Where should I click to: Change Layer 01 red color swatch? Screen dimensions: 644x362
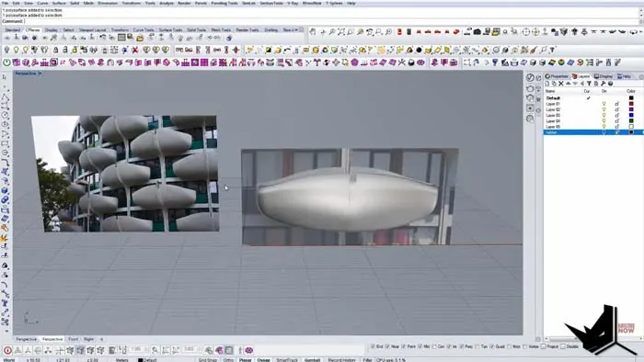631,104
